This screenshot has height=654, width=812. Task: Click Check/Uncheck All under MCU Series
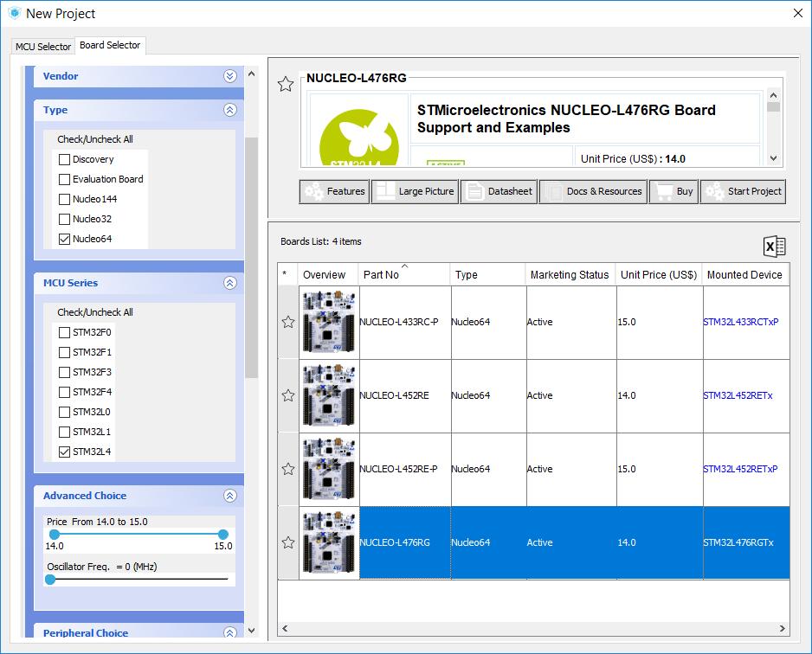pyautogui.click(x=94, y=312)
